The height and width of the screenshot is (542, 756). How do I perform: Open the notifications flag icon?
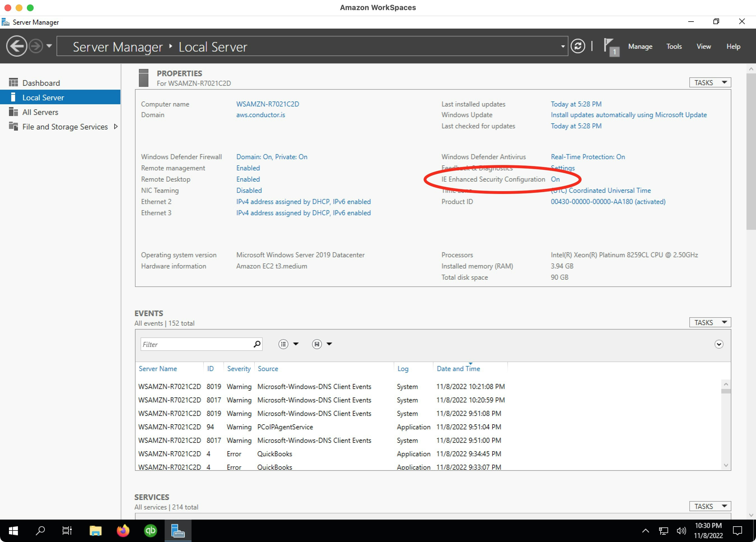(x=611, y=47)
